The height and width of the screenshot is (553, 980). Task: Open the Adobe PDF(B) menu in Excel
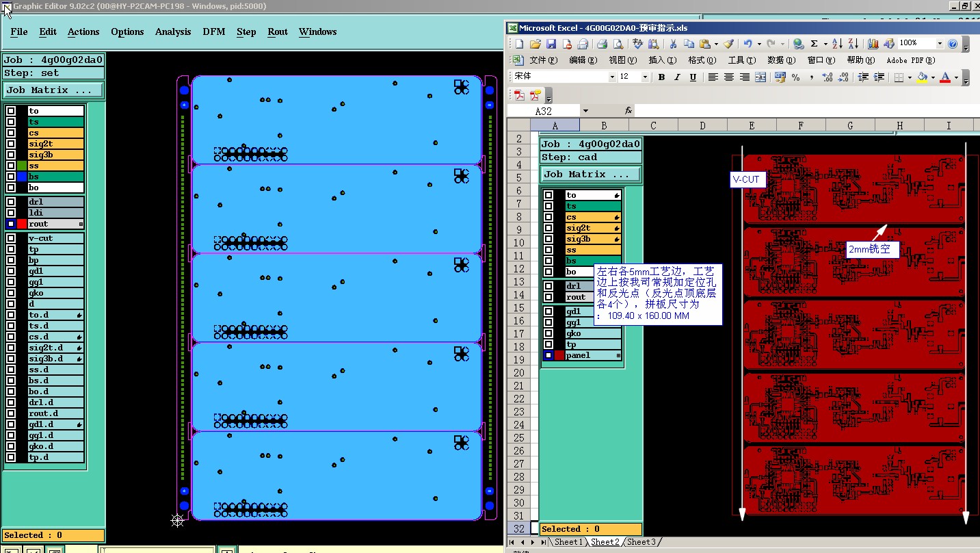pos(910,60)
